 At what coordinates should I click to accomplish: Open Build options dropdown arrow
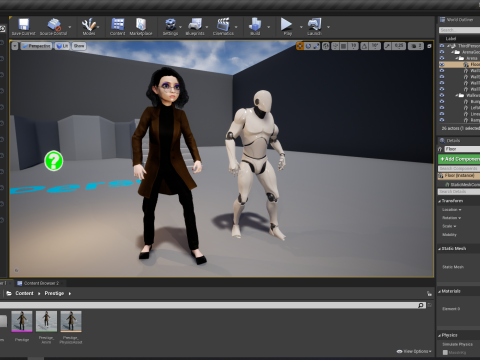click(269, 27)
